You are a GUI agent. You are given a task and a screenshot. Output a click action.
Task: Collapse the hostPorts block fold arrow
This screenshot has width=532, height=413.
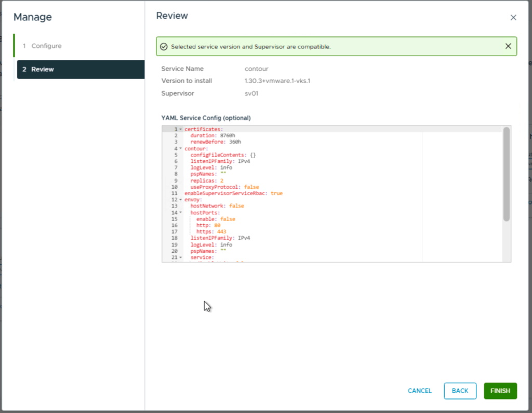pos(180,213)
